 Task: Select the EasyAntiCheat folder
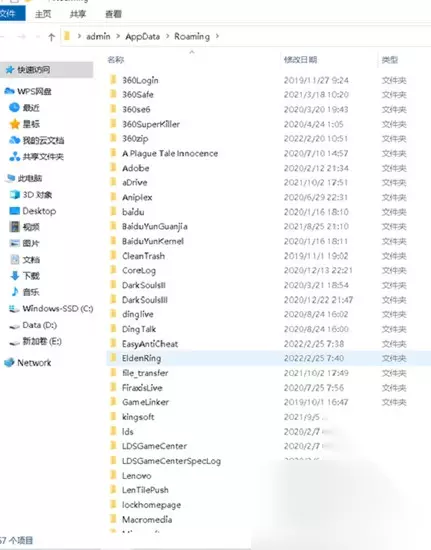click(x=268, y=344)
